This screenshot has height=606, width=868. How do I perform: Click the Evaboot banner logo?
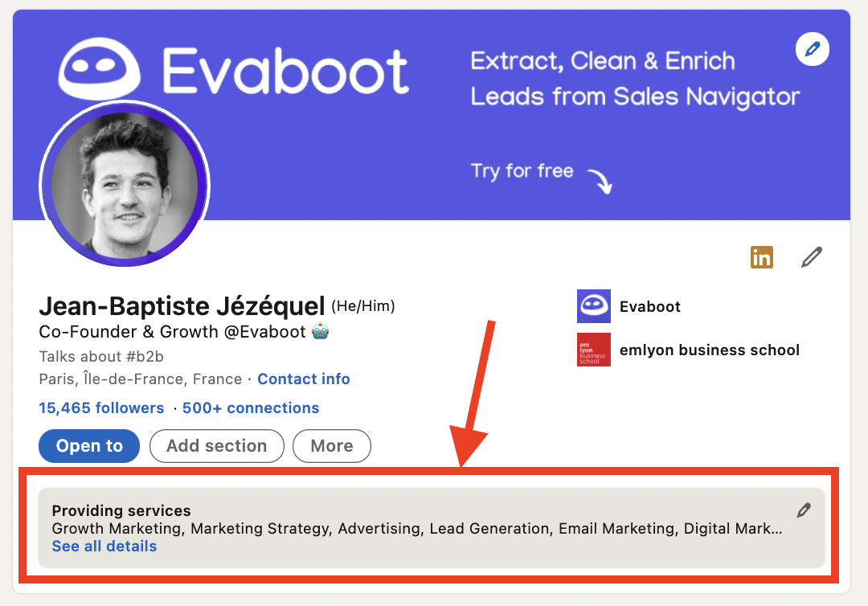coord(234,69)
